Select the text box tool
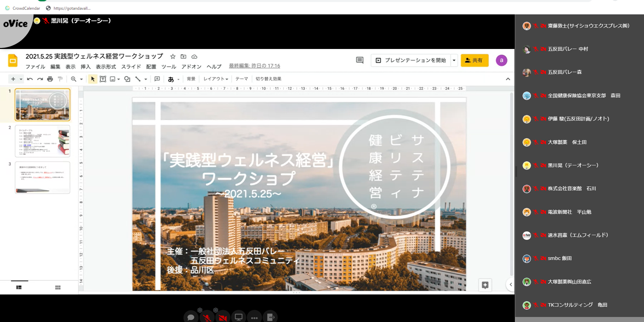This screenshot has width=644, height=322. (103, 79)
